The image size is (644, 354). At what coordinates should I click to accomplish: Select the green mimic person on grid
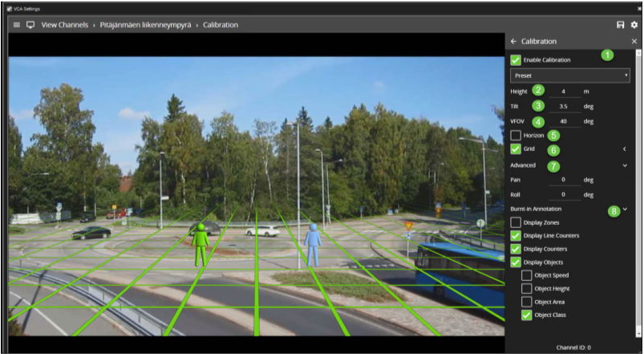pyautogui.click(x=200, y=244)
